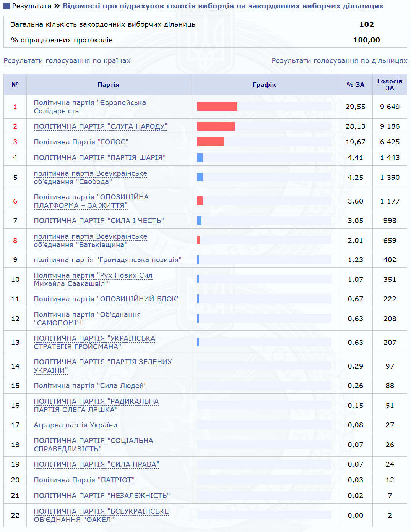Open the party ГОЛОС link
The height and width of the screenshot is (532, 411).
coord(81,142)
